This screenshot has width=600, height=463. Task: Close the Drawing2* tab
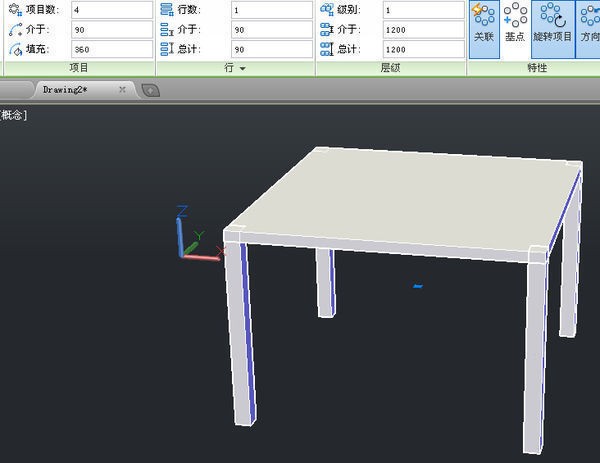tap(122, 89)
